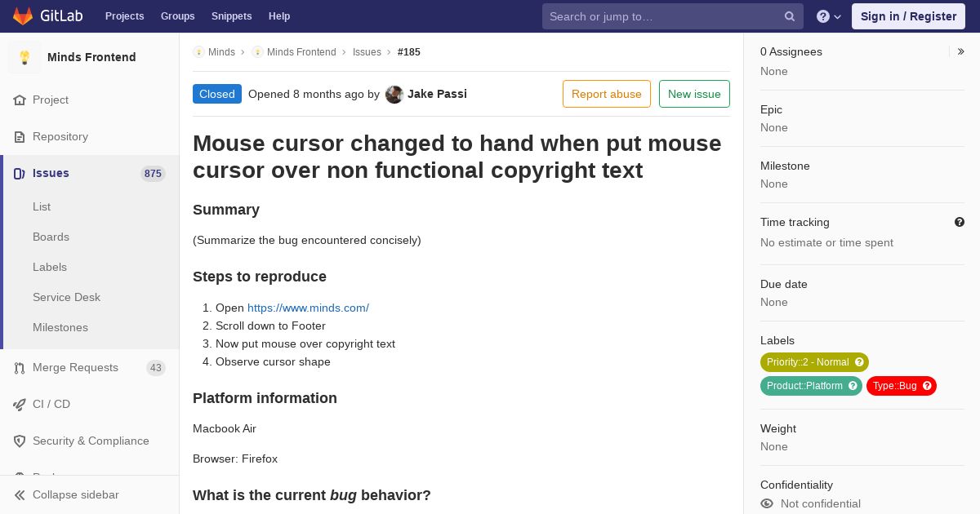Click the Project home icon

(x=20, y=100)
